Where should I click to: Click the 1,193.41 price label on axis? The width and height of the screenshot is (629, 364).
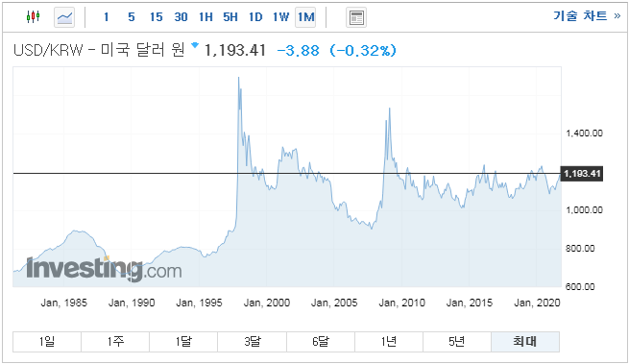(582, 174)
